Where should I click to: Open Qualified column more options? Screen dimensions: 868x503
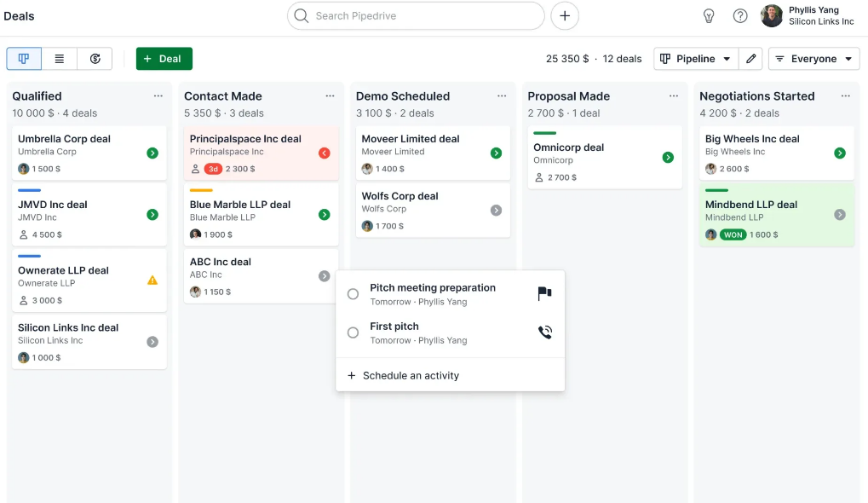click(158, 95)
